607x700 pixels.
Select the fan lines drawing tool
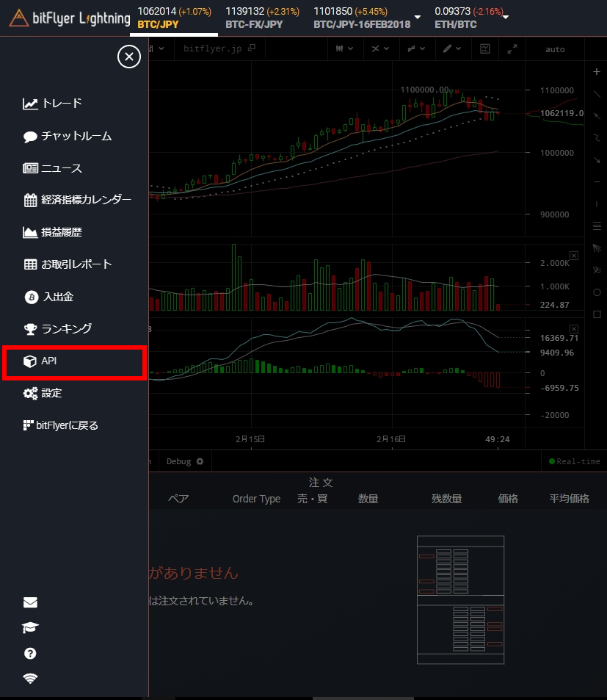click(x=597, y=248)
